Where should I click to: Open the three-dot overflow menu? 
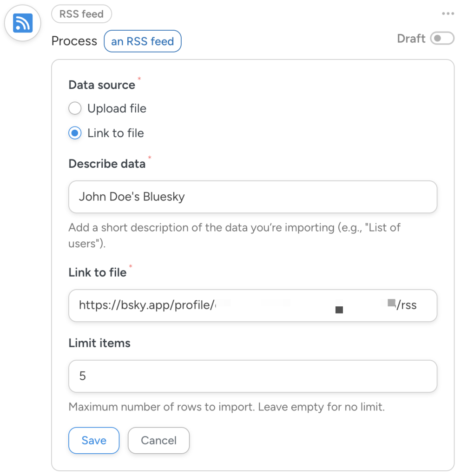(x=448, y=13)
